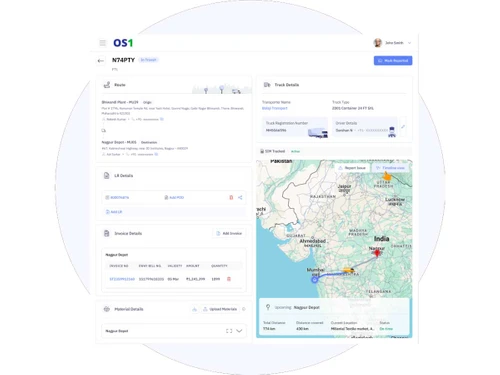Click the blue origin marker near Mumbai

314,280
